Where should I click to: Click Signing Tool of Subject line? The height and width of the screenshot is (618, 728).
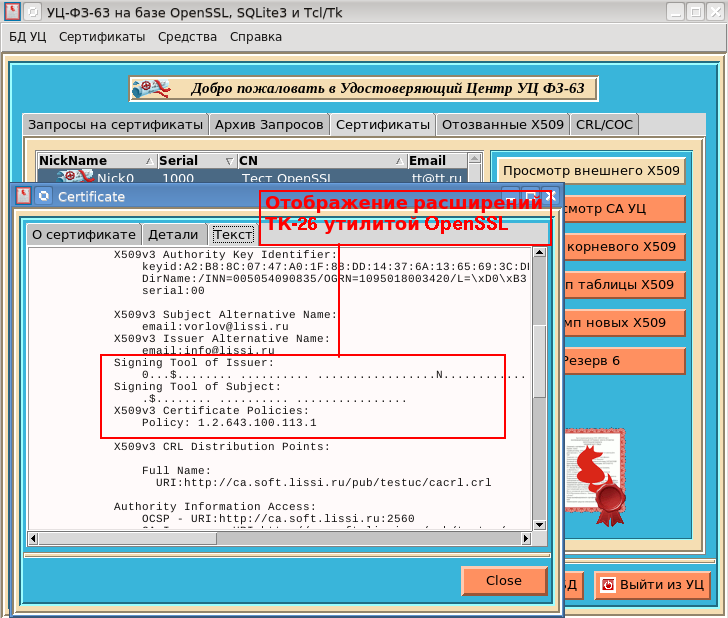pyautogui.click(x=197, y=387)
